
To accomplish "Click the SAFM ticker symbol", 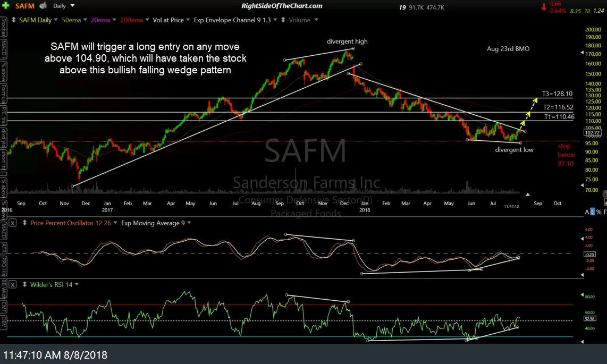I will click(x=24, y=6).
